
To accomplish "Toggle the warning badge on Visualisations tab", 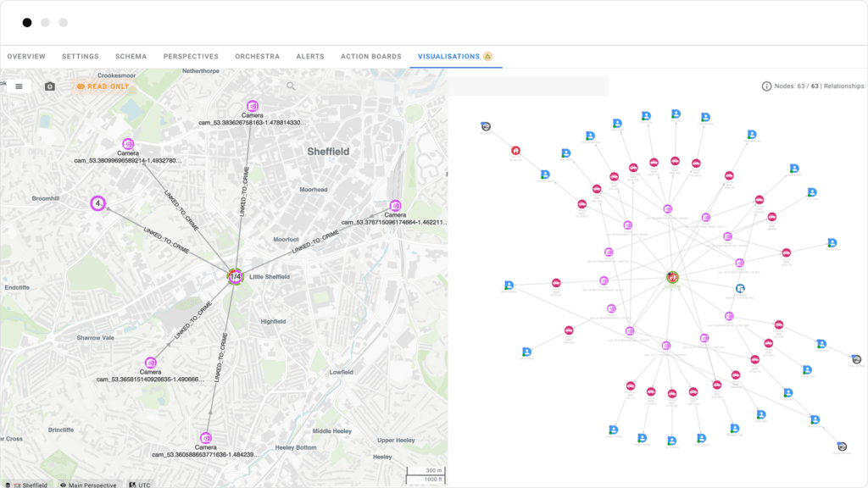I will click(x=488, y=56).
